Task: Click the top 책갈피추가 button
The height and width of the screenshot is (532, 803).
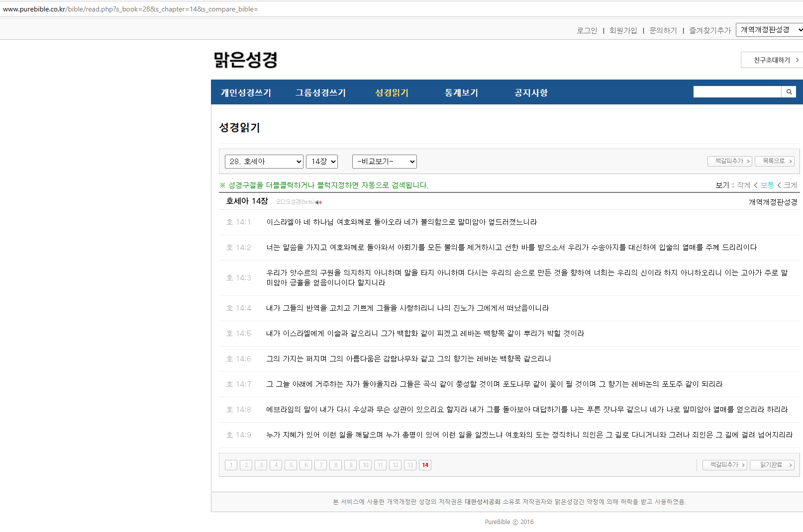Action: [x=730, y=161]
